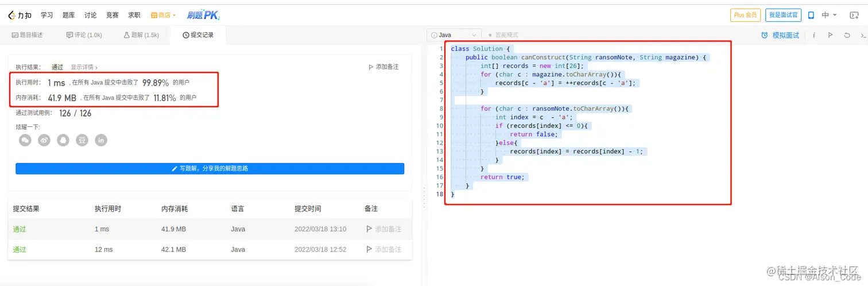Click the 41.9 MB cell in table
The width and height of the screenshot is (868, 286).
pyautogui.click(x=173, y=229)
